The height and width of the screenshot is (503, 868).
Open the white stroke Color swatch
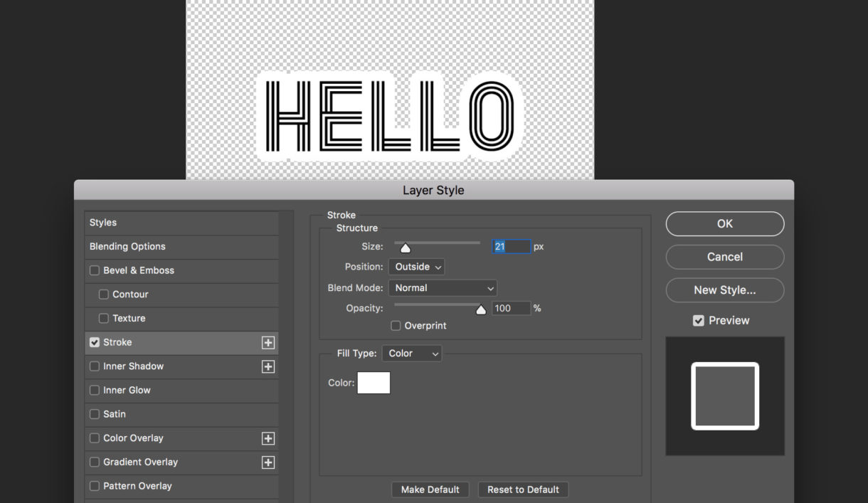(x=374, y=383)
